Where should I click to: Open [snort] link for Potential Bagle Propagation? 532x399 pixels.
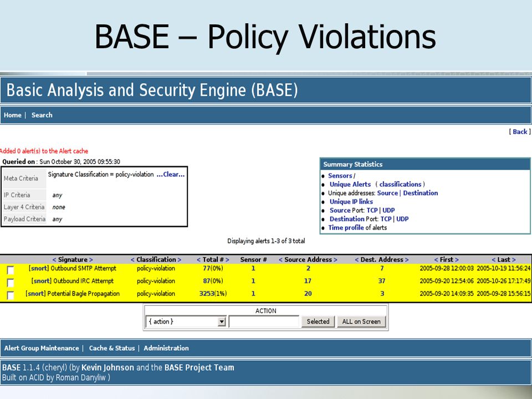(35, 294)
